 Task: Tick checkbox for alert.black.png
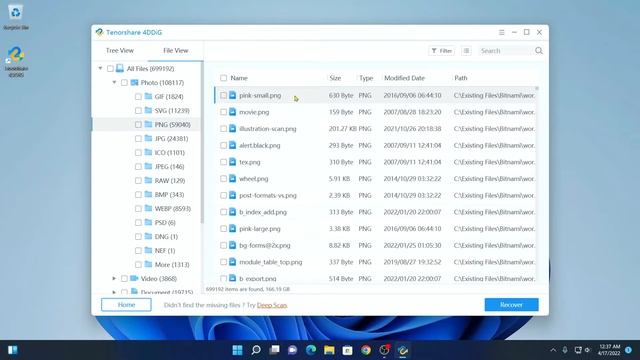pos(223,145)
